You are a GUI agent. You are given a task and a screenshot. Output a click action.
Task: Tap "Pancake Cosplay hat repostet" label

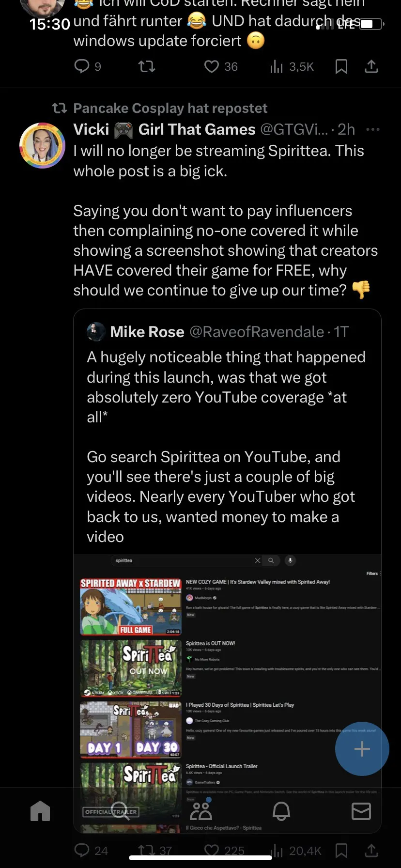click(170, 108)
